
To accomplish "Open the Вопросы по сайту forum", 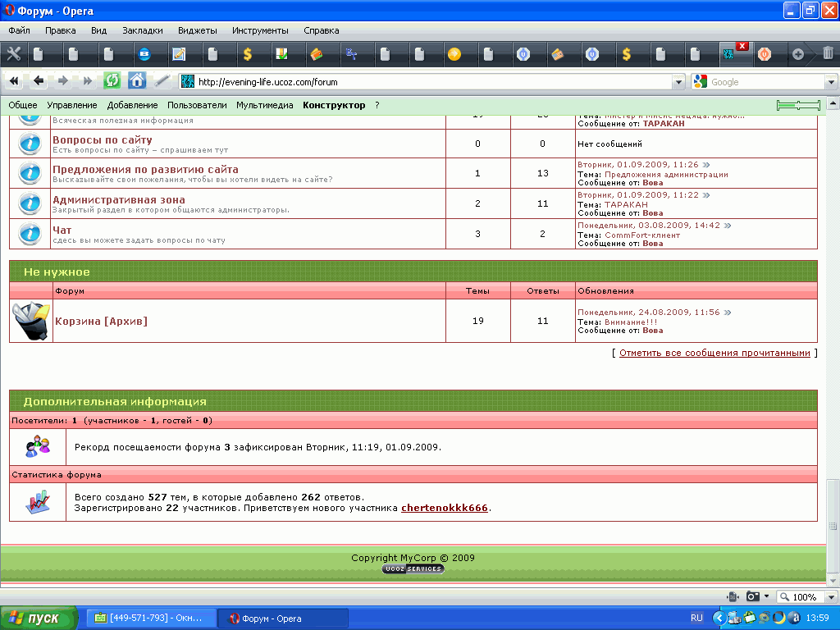I will click(x=103, y=139).
